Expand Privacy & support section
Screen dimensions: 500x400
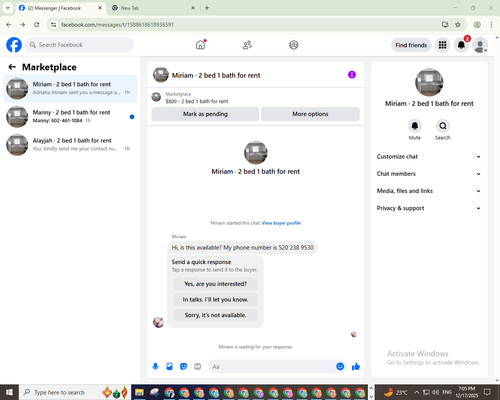(429, 208)
